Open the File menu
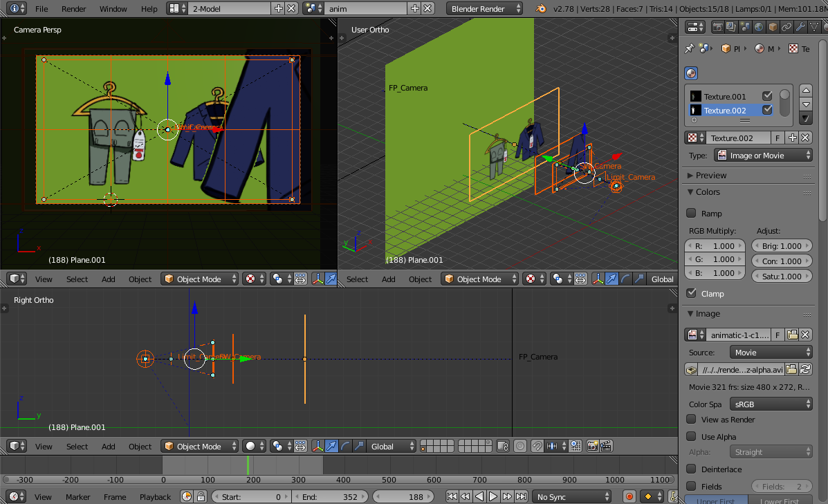 tap(42, 9)
